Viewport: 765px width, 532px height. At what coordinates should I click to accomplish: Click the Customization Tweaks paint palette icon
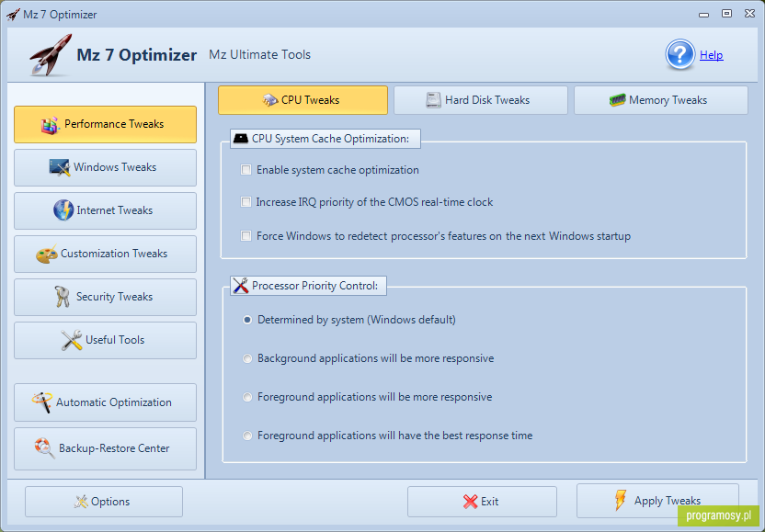(x=47, y=254)
